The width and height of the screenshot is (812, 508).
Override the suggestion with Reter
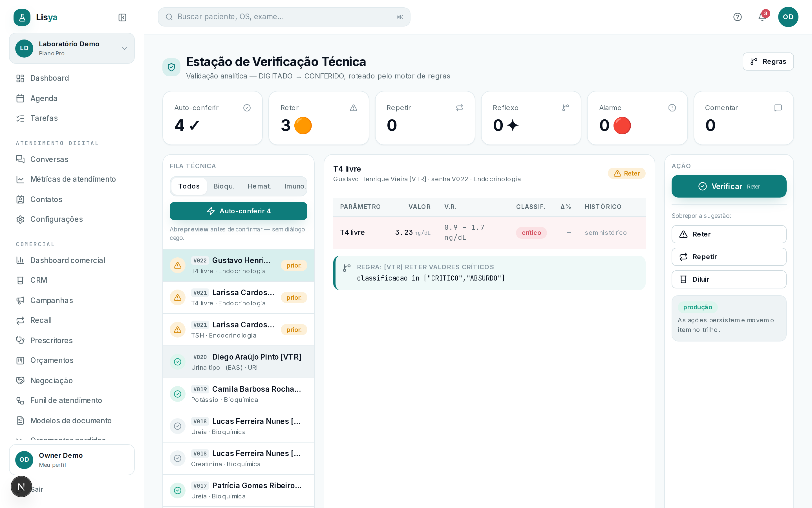point(729,234)
